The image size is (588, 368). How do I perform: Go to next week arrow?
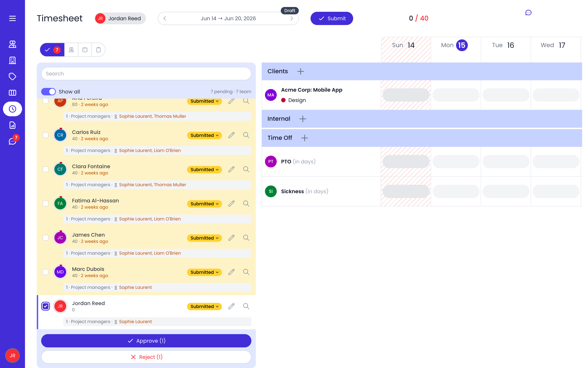pyautogui.click(x=292, y=19)
